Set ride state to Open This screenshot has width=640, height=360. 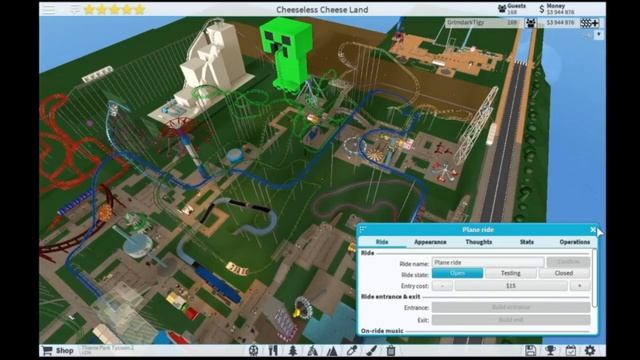tap(457, 273)
